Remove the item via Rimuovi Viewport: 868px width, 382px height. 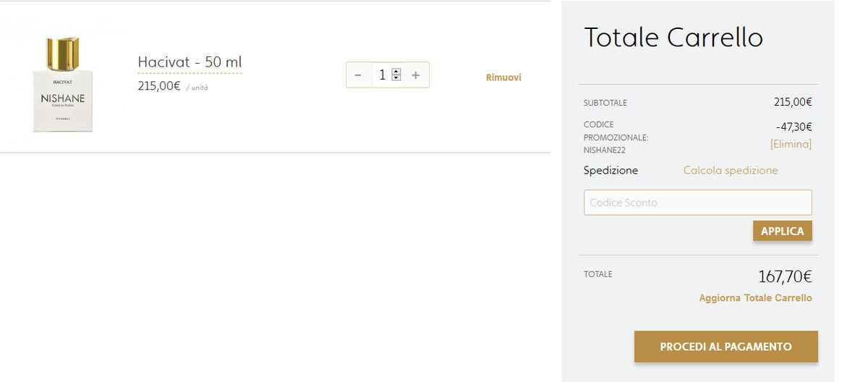pyautogui.click(x=503, y=77)
